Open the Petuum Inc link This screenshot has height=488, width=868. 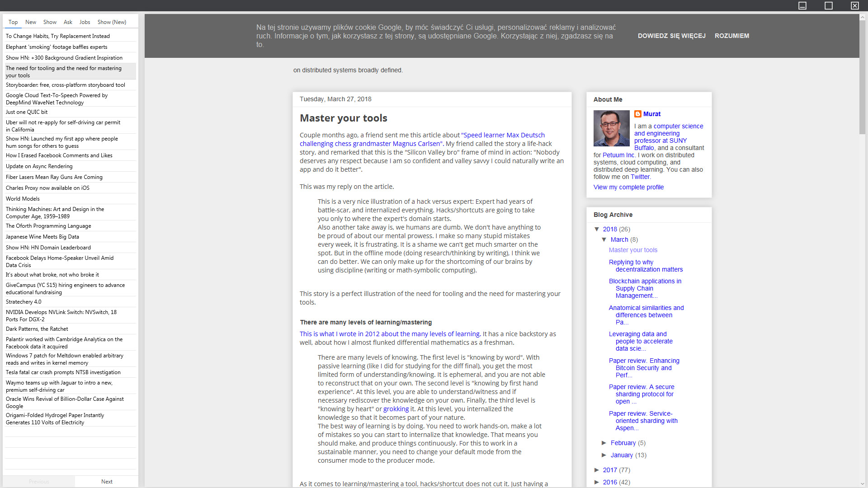pos(618,155)
